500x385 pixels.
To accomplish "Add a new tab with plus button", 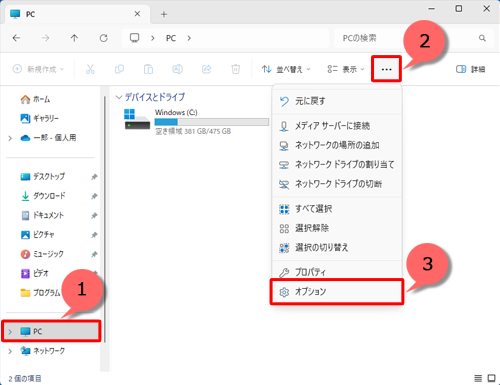I will 164,14.
